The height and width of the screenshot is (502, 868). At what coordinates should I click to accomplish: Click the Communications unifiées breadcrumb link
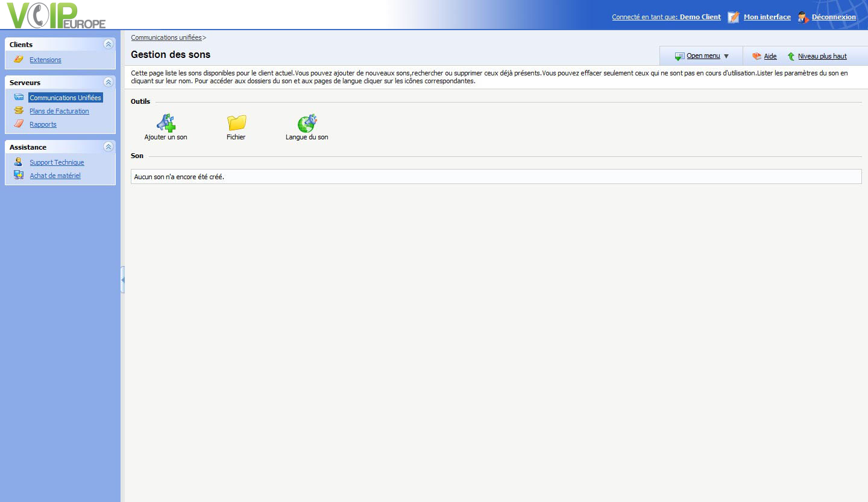(166, 37)
